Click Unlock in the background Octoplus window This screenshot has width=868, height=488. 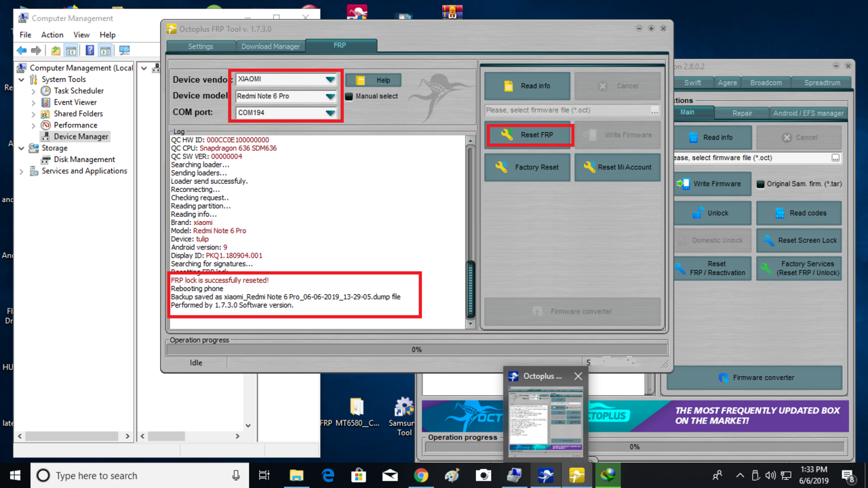(x=712, y=213)
